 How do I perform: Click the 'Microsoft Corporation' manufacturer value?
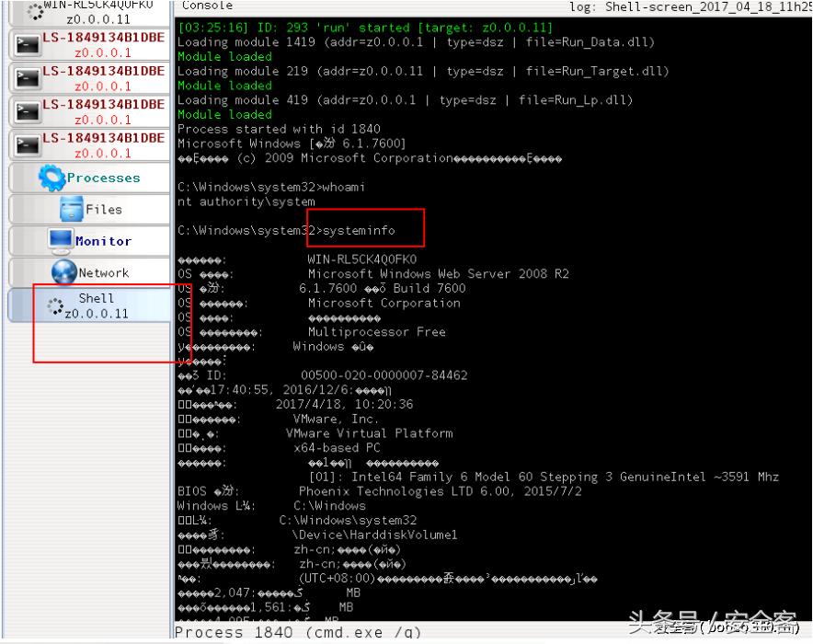point(384,303)
